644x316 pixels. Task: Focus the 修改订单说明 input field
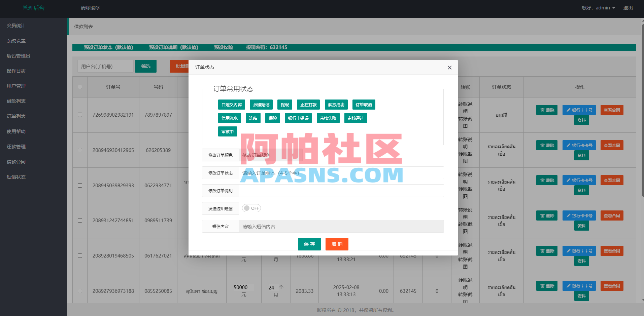pos(341,191)
